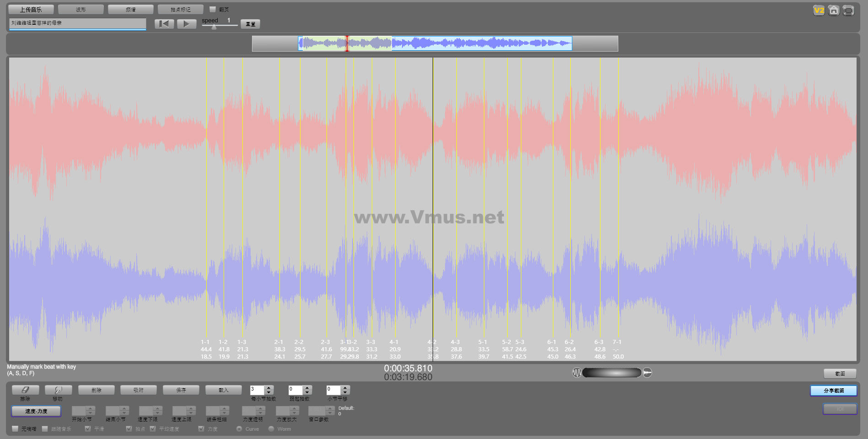
Task: Switch to the 波形 waveform view
Action: point(81,10)
